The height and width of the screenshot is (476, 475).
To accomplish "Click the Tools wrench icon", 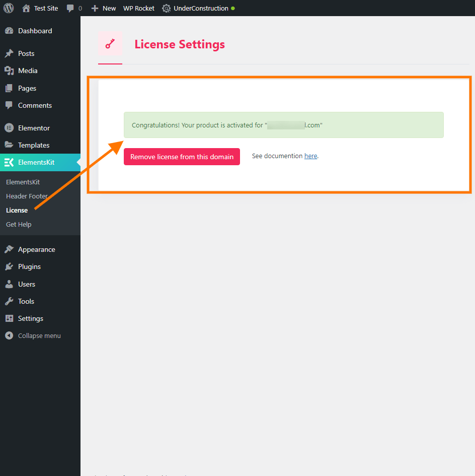I will tap(9, 301).
